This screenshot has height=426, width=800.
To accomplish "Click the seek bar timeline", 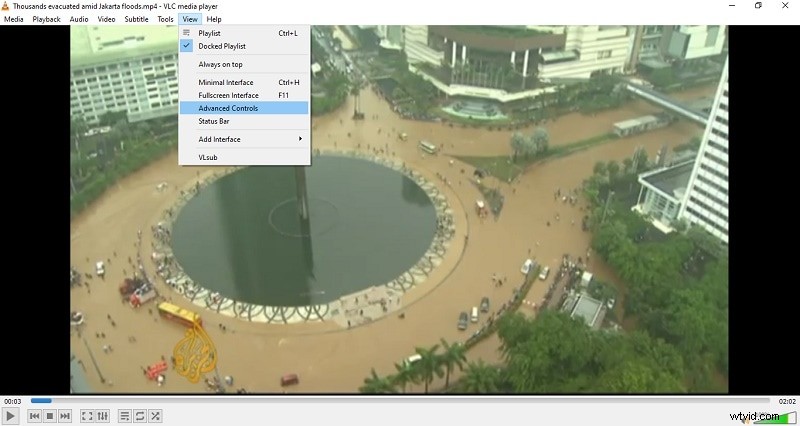I will (400, 401).
